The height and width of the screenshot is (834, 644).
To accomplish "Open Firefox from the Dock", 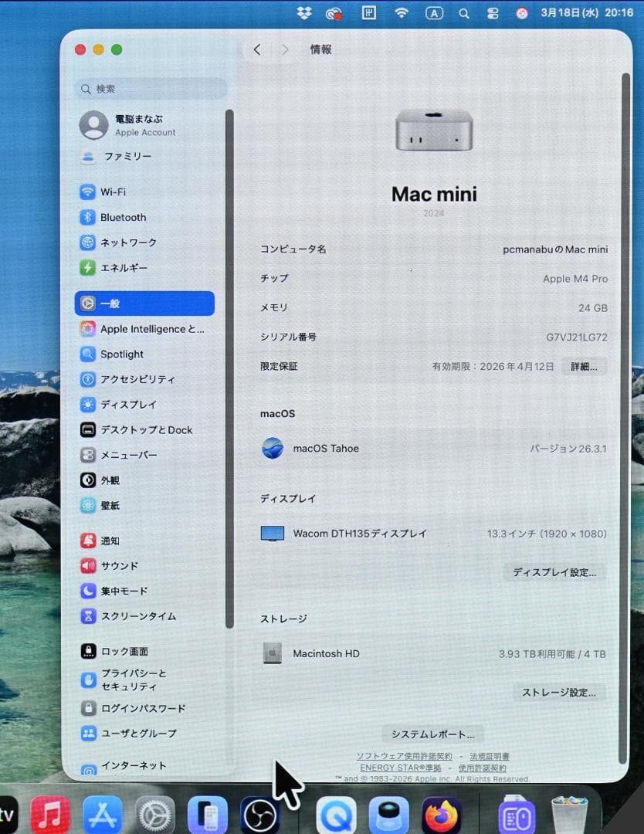I will pos(441,815).
